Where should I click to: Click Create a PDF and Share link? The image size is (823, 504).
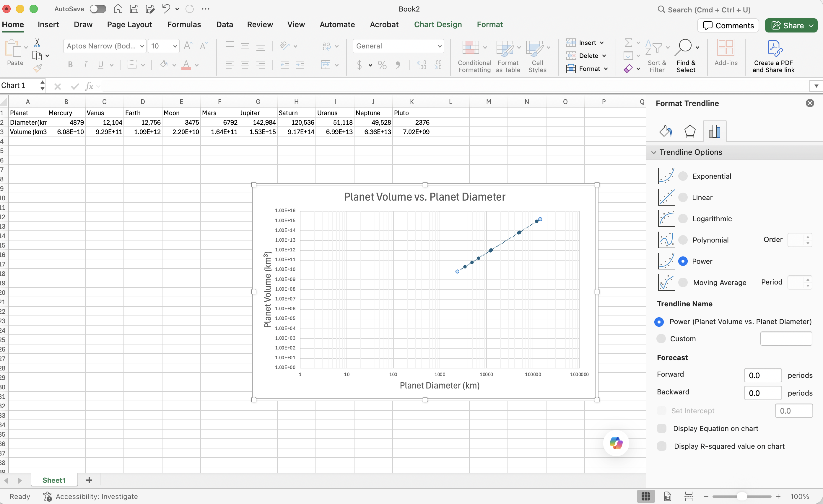[773, 56]
